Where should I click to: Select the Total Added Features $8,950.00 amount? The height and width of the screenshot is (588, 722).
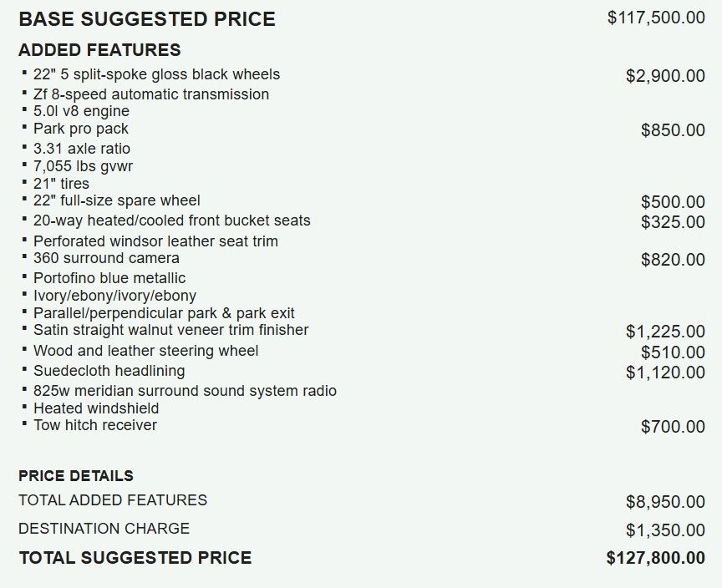pyautogui.click(x=665, y=501)
